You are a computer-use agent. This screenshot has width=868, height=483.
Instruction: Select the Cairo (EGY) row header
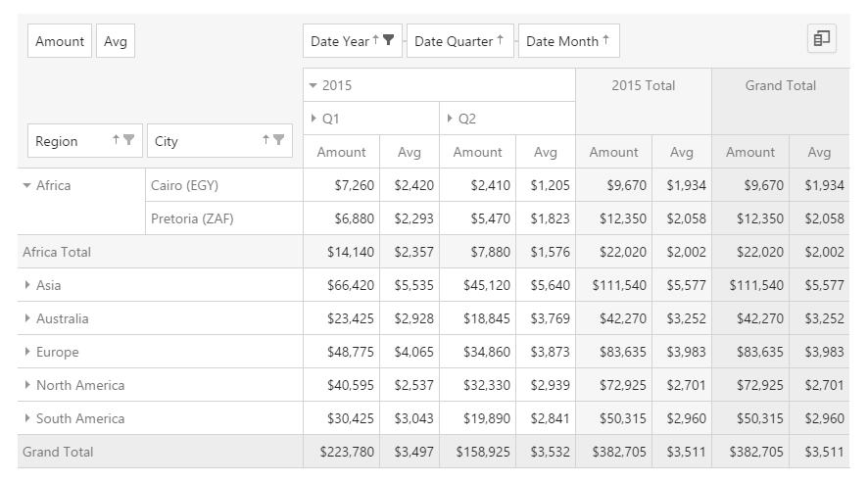(184, 185)
